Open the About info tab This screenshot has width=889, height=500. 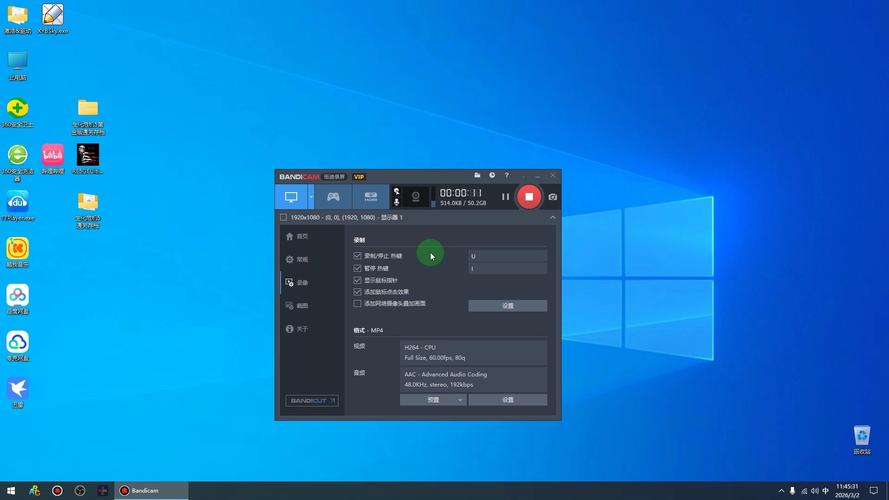point(297,329)
